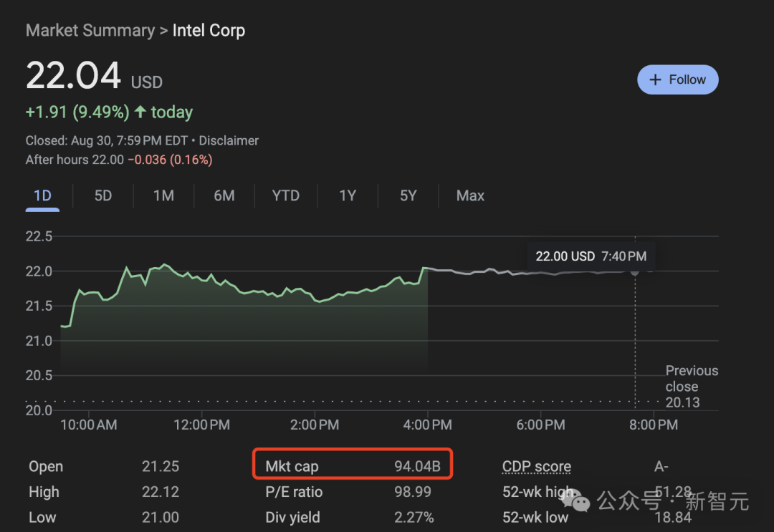Click the After hours 22.00 price line
This screenshot has height=532, width=774.
pos(119,160)
